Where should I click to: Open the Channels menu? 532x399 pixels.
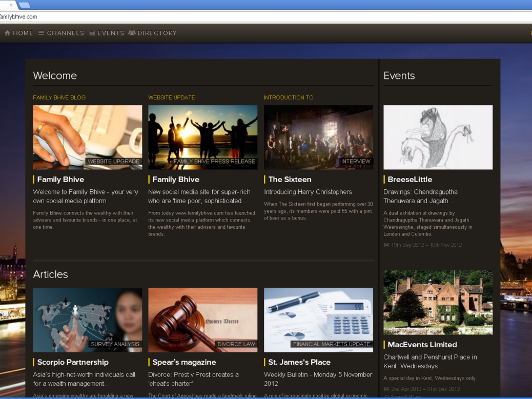tap(65, 33)
